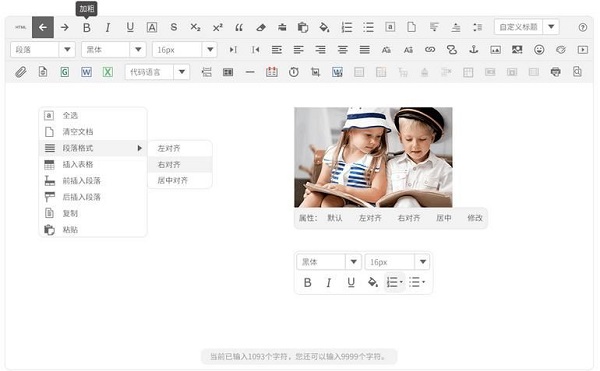This screenshot has height=371, width=600.
Task: Toggle underline in top toolbar
Action: pos(130,27)
